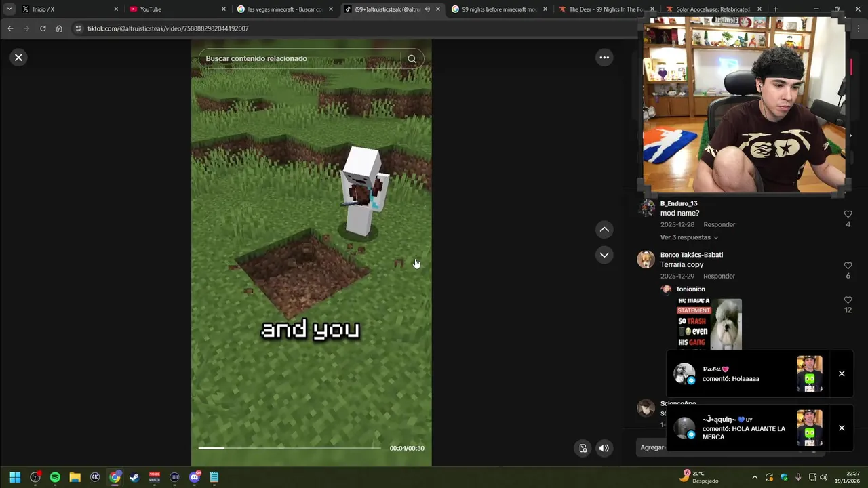Open the tab search dropdown arrow
Viewport: 868px width, 488px height.
coord(9,9)
